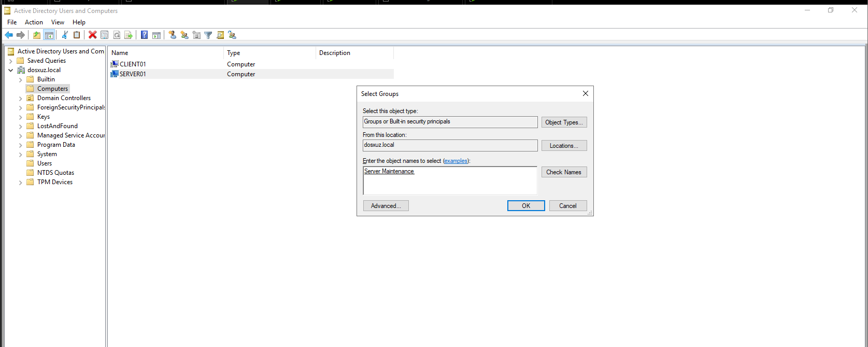868x347 pixels.
Task: Click the Up one level folder icon
Action: (x=37, y=35)
